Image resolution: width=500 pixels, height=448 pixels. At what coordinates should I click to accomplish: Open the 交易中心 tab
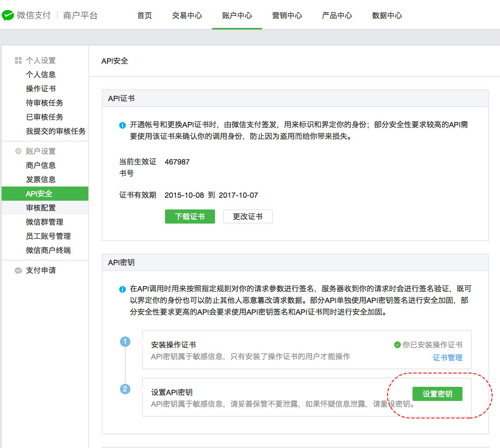[x=187, y=15]
